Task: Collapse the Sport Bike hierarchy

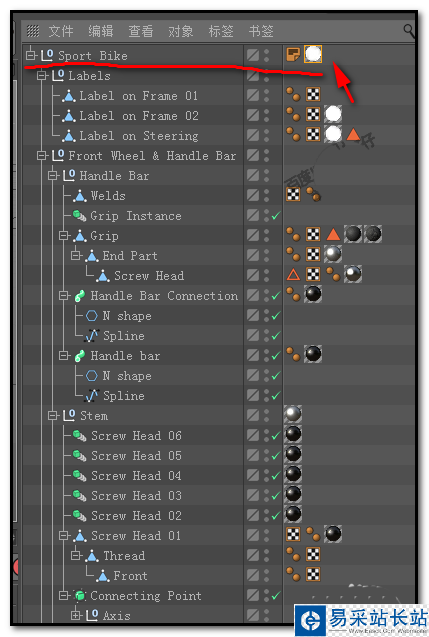Action: tap(31, 55)
